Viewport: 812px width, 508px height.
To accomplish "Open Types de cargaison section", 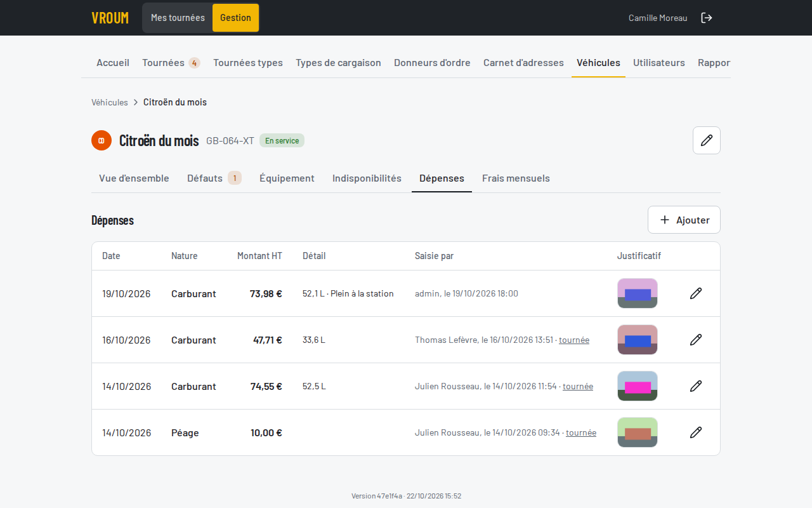I will point(338,63).
